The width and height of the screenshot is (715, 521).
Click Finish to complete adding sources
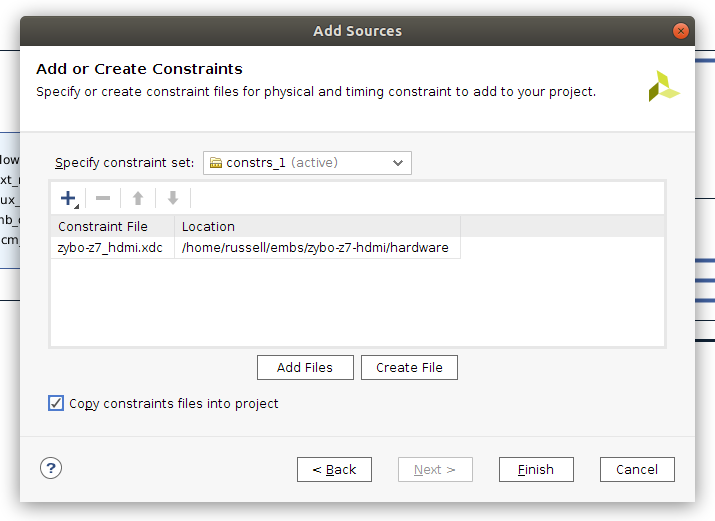pos(536,469)
